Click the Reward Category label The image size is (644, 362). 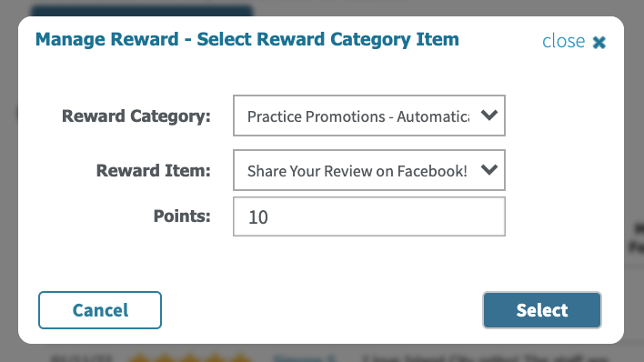click(136, 116)
